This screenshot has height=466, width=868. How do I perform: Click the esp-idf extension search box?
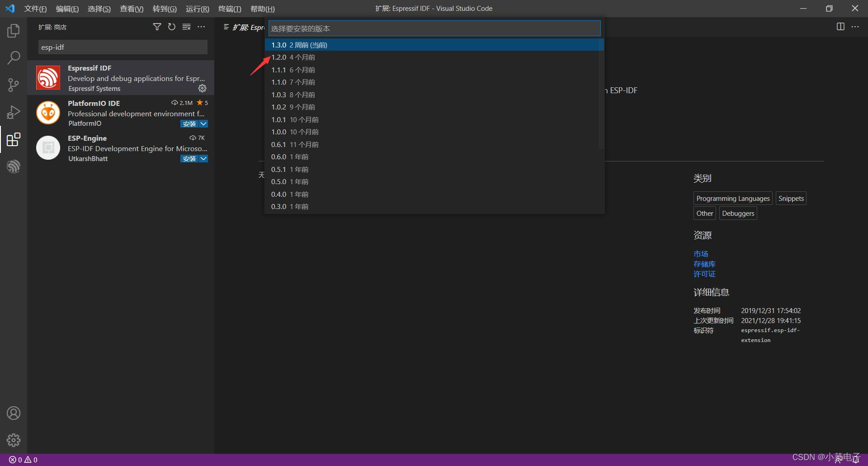pos(123,47)
